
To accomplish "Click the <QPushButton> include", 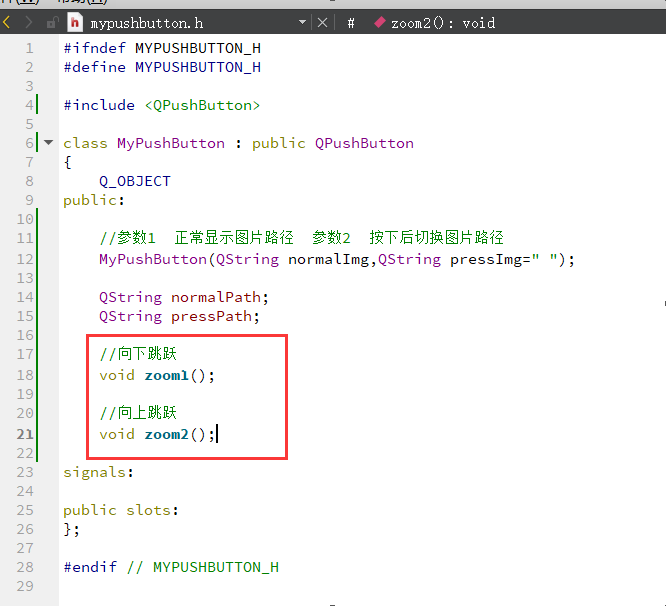I will coord(202,105).
